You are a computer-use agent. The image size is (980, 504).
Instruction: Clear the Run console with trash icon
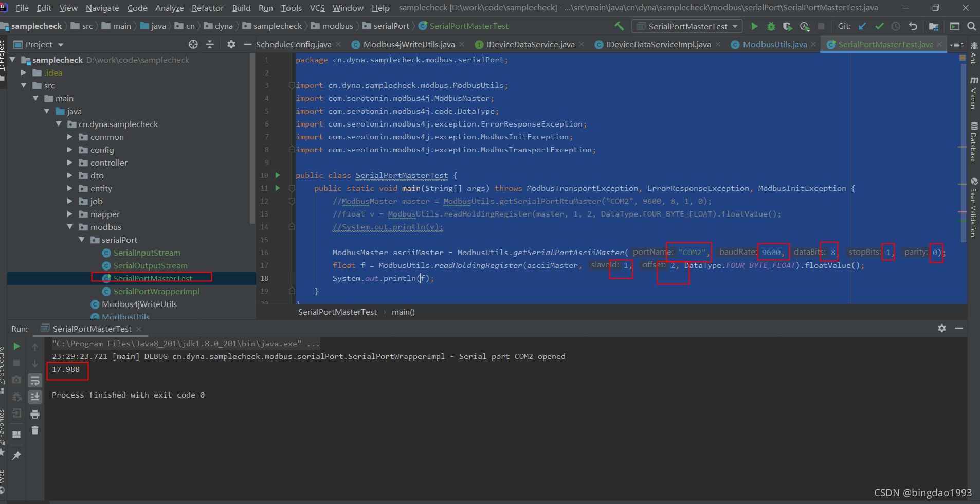(x=35, y=429)
